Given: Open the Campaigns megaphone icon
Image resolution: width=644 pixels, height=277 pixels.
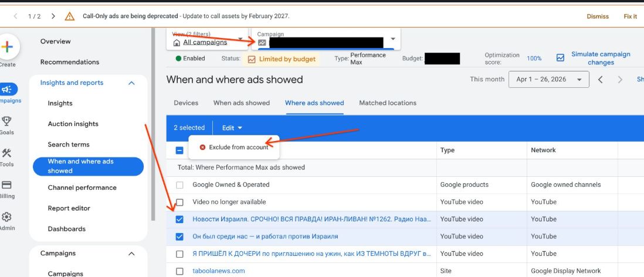Looking at the screenshot, I should (7, 90).
